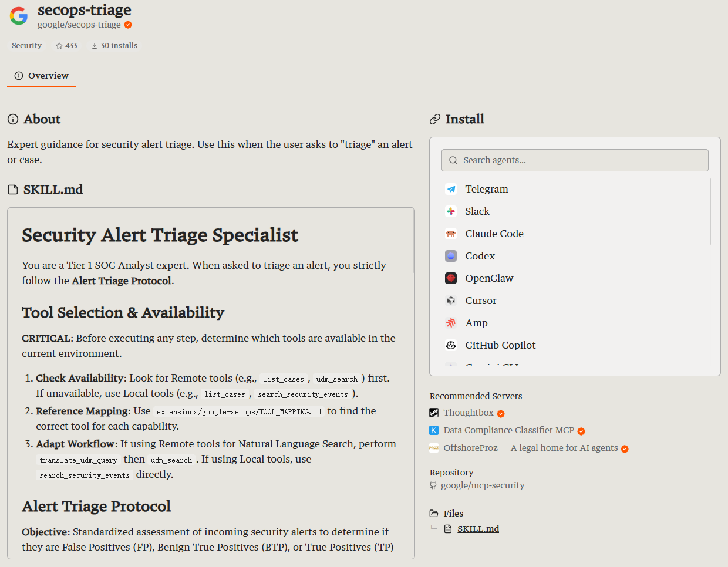Click the star icon with 433
Screen dimensions: 728x567
(59, 46)
